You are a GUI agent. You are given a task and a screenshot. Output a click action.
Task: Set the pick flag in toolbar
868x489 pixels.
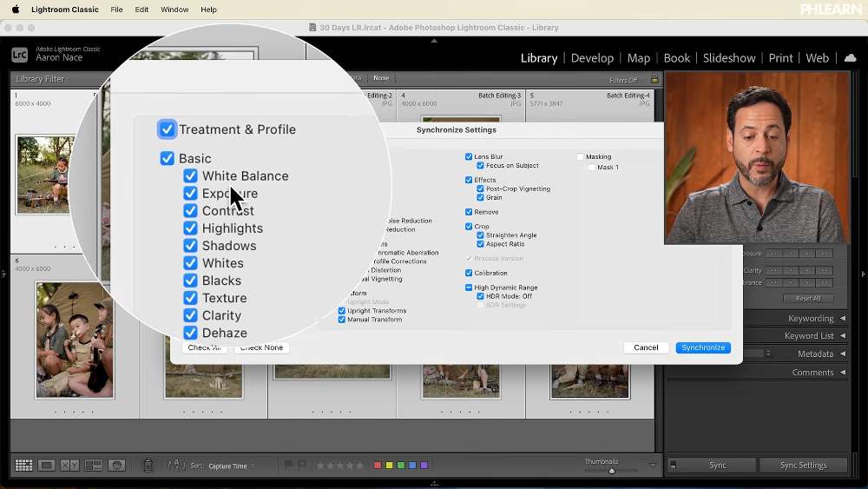click(288, 466)
